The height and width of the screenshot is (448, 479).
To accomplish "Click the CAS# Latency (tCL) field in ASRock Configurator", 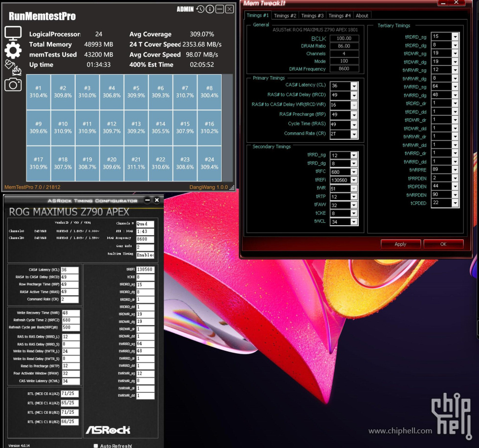I will point(69,270).
